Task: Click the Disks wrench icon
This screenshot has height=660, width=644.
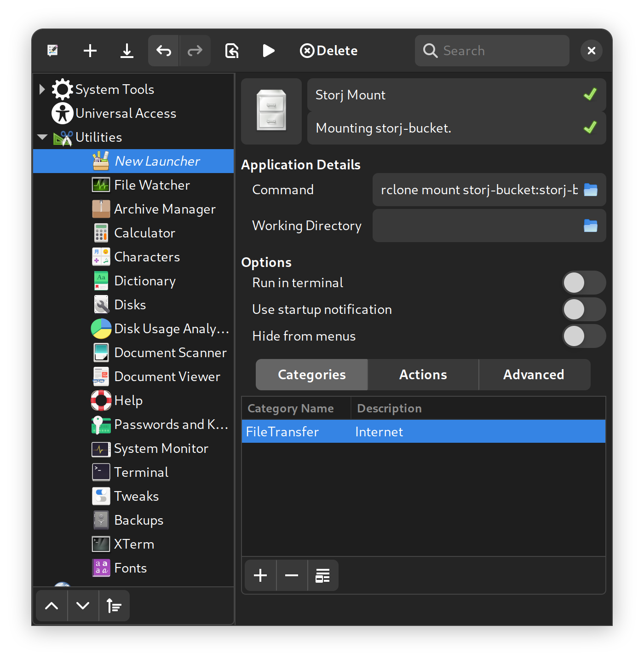Action: [x=101, y=305]
